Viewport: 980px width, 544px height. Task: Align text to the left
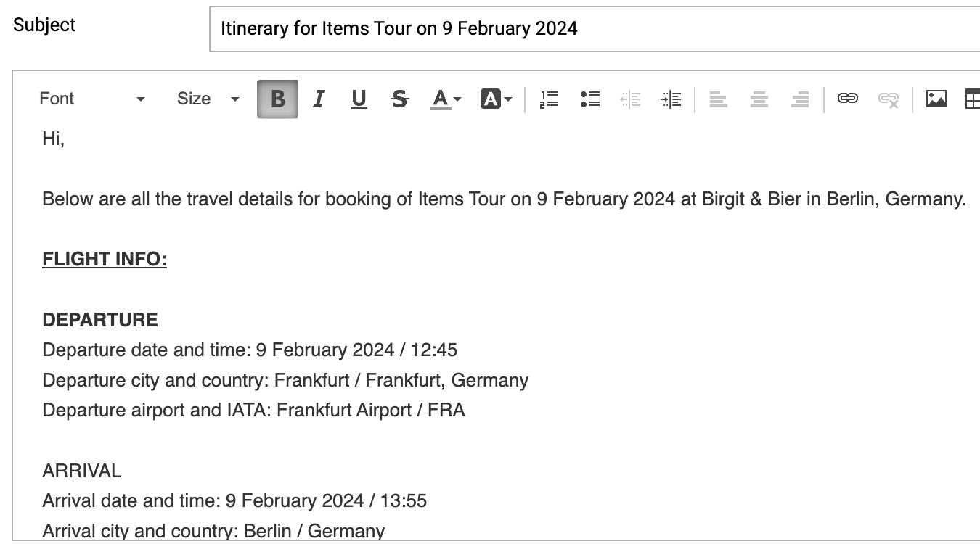click(x=719, y=99)
